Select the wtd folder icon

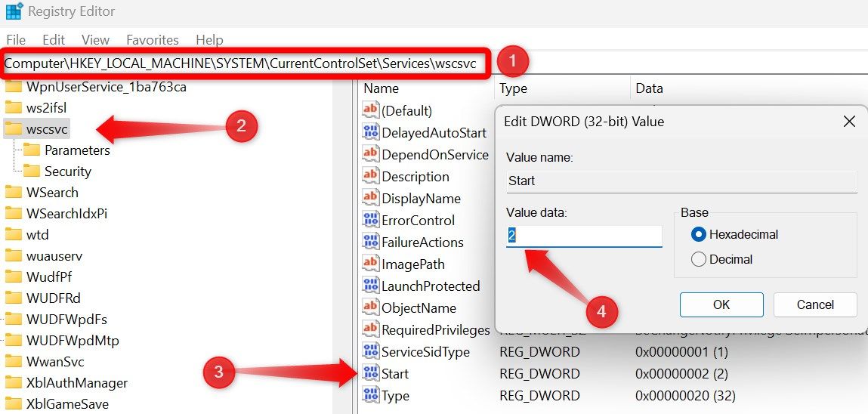click(13, 235)
